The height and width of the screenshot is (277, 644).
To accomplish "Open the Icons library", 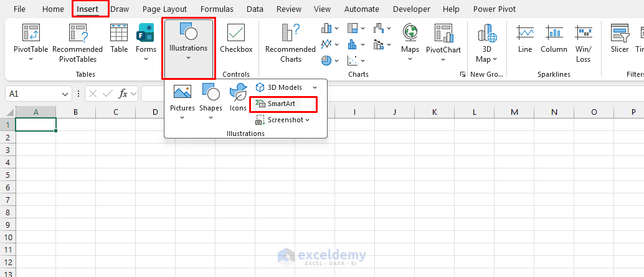I will click(238, 98).
